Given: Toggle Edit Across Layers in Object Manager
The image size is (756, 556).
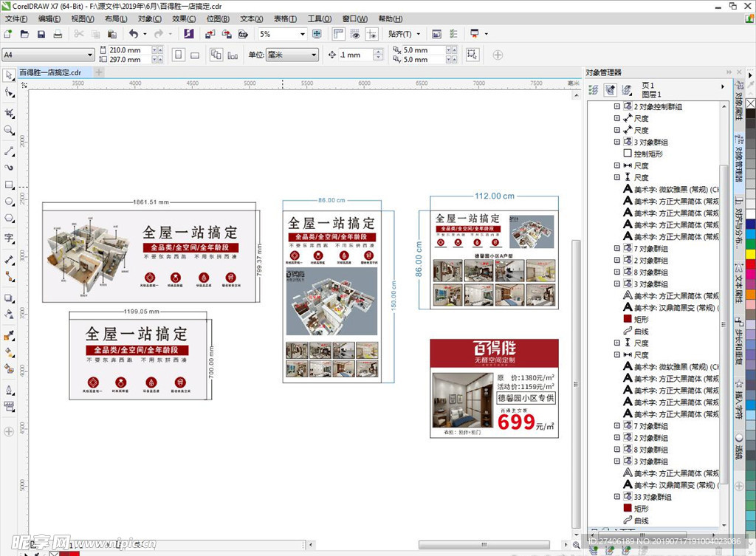Looking at the screenshot, I should (610, 89).
